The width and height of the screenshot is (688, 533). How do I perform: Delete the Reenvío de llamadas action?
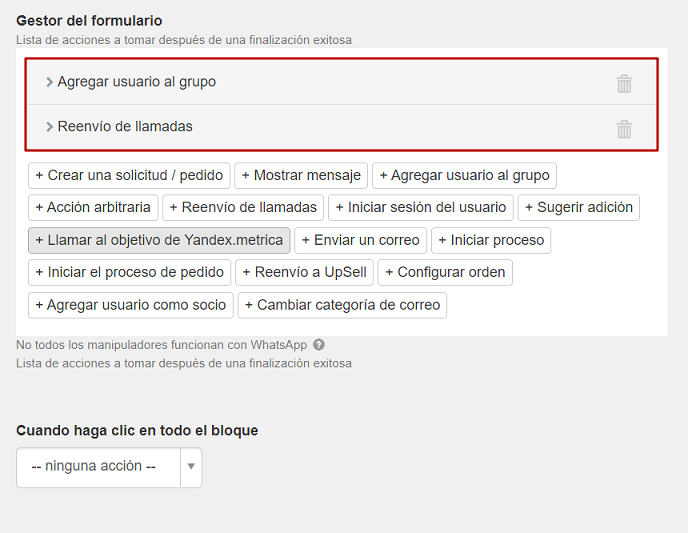pyautogui.click(x=624, y=129)
